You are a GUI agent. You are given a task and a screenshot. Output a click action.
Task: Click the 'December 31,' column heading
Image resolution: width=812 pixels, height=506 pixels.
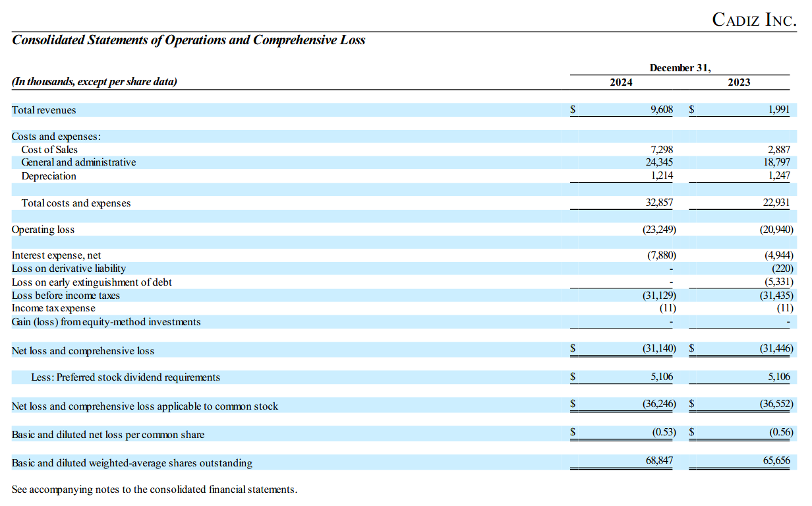pyautogui.click(x=680, y=68)
